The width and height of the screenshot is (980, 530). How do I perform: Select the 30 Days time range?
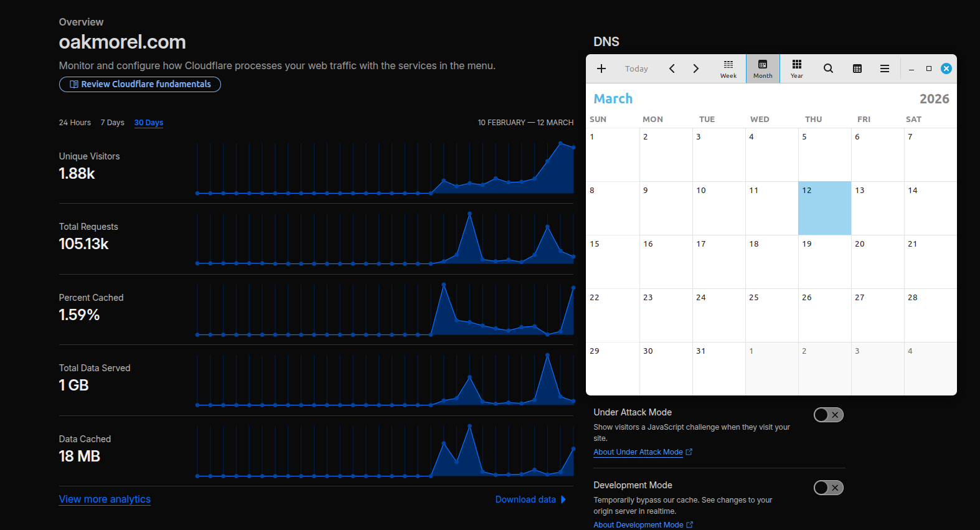[x=149, y=123]
